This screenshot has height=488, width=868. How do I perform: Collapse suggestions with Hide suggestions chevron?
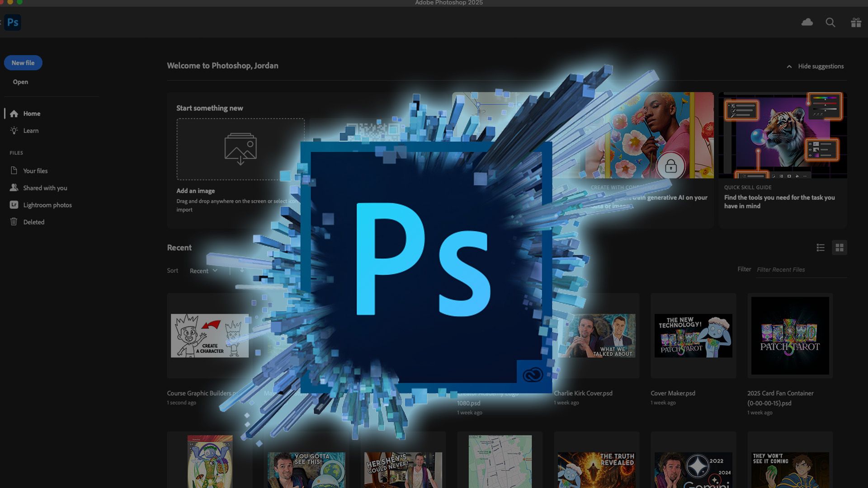789,66
